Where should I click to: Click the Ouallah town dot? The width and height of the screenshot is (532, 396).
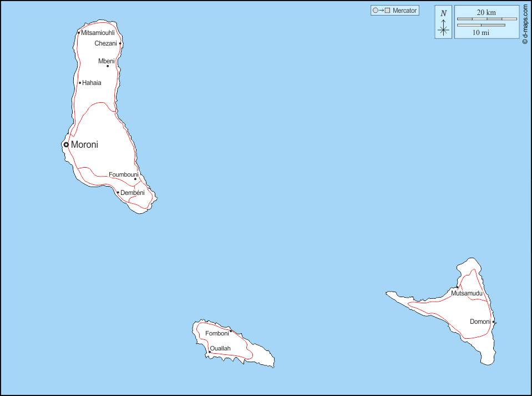coord(210,352)
